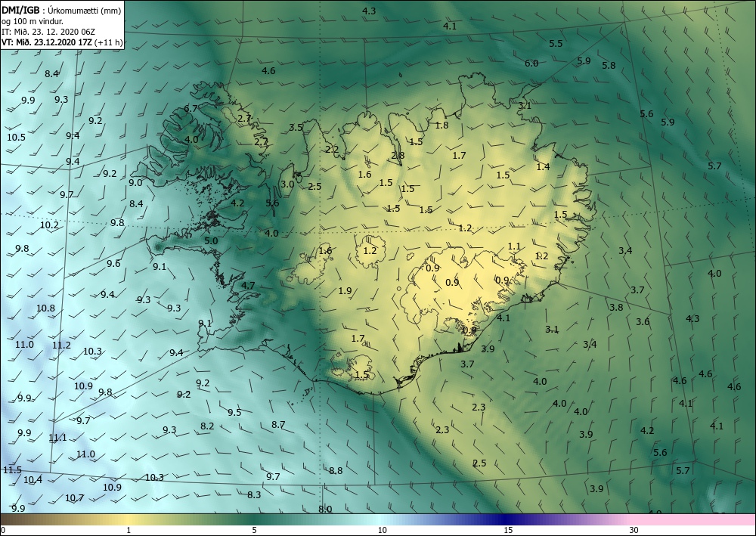Click the map value '9.0'
Image resolution: width=756 pixels, height=536 pixels.
135,183
